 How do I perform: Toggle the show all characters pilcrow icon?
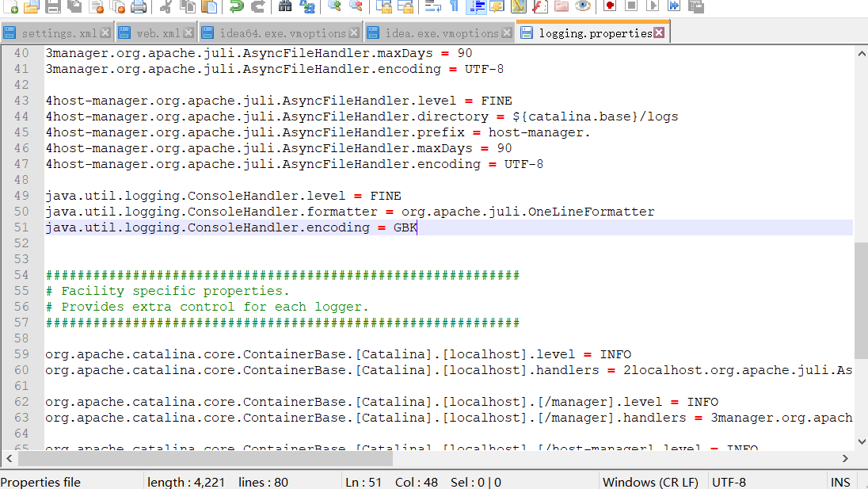coord(454,6)
